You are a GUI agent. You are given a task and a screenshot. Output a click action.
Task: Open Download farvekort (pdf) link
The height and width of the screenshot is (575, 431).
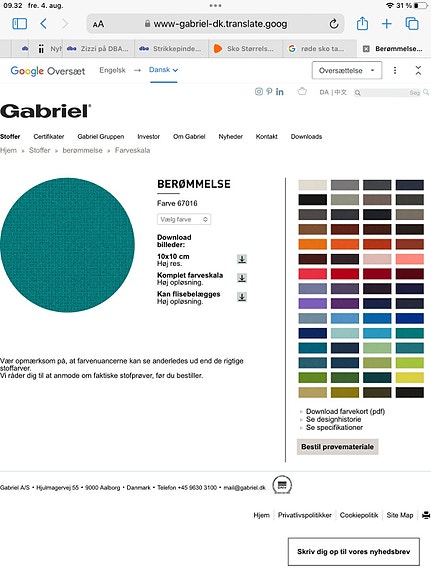346,411
